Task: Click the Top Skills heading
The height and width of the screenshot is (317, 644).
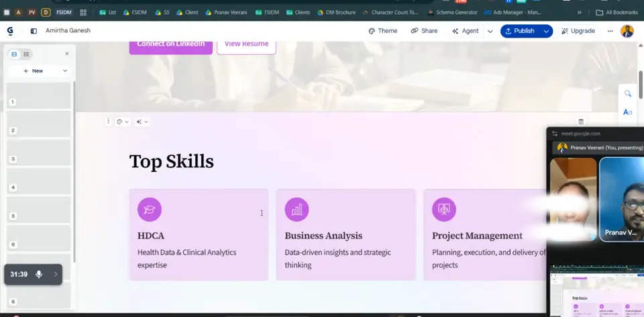Action: pos(172,161)
